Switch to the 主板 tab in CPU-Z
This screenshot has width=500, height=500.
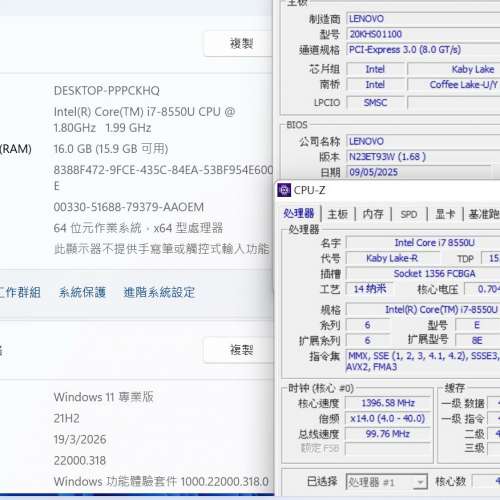[x=338, y=214]
